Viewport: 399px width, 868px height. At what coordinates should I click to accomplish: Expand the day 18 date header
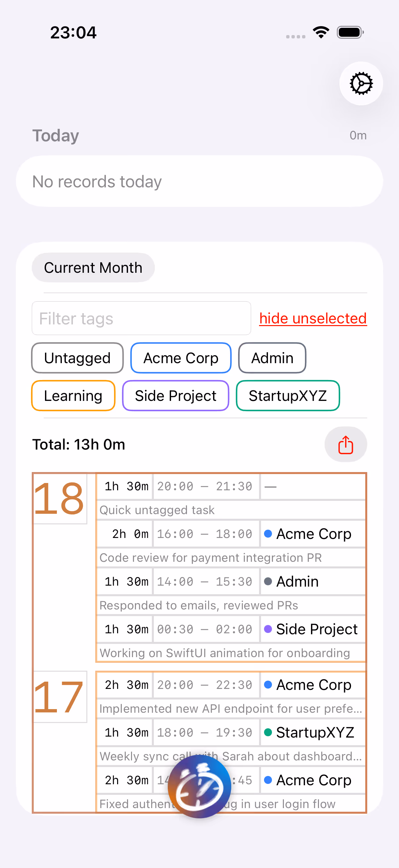[x=59, y=498]
